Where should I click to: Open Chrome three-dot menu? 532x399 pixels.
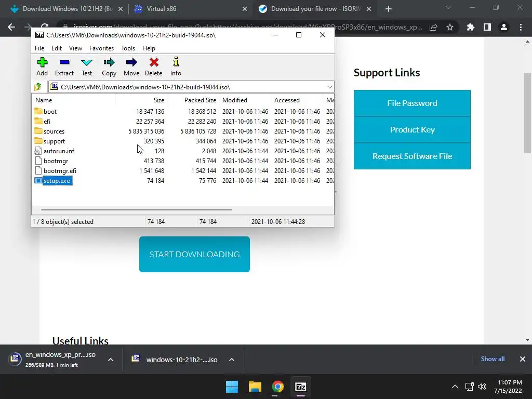[x=521, y=27]
